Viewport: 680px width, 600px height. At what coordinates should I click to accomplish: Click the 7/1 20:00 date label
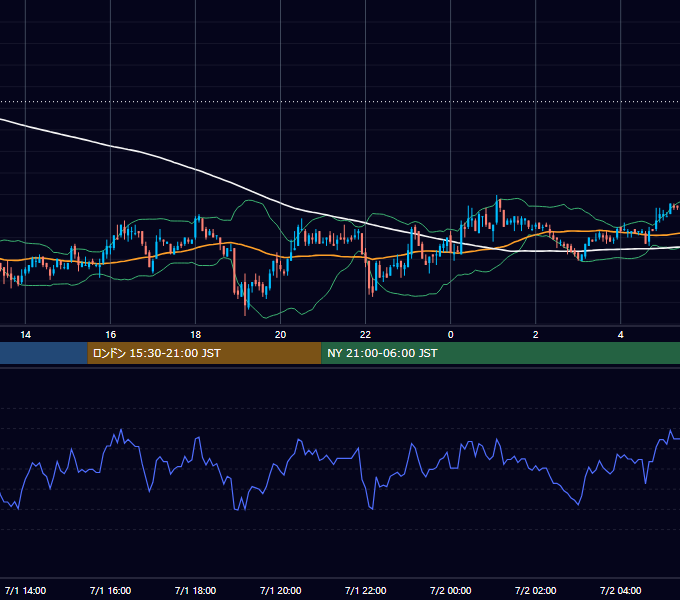(281, 591)
